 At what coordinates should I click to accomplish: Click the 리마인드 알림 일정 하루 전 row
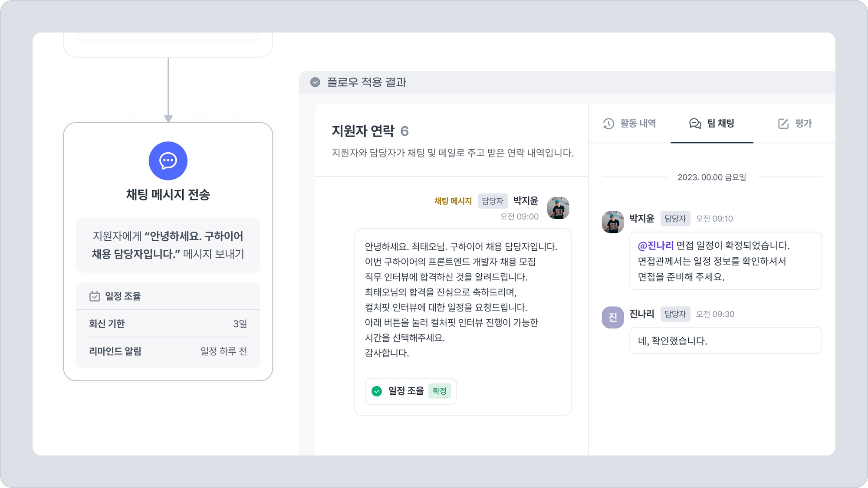168,351
